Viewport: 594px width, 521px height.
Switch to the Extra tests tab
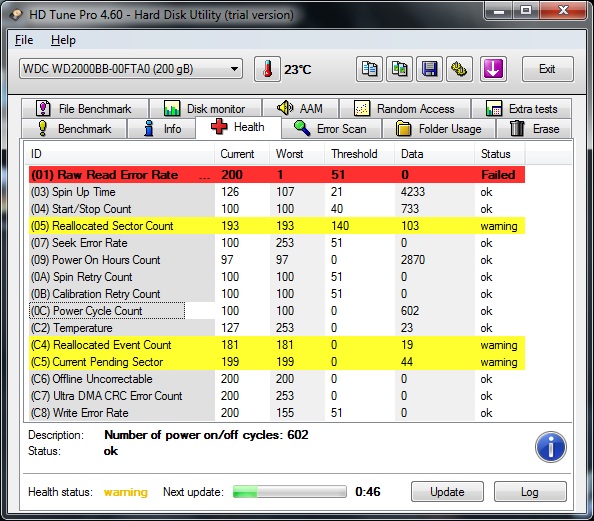coord(522,109)
